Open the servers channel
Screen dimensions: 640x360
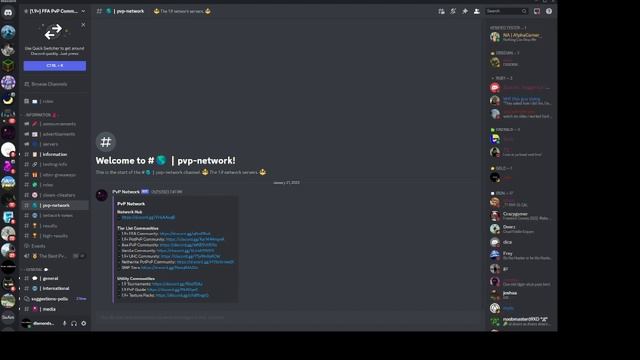[55, 144]
